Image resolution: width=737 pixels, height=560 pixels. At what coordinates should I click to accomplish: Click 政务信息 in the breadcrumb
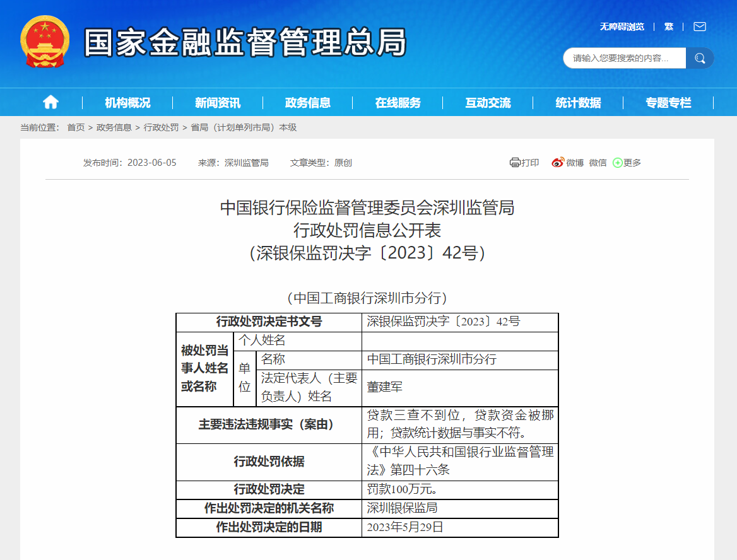[114, 127]
